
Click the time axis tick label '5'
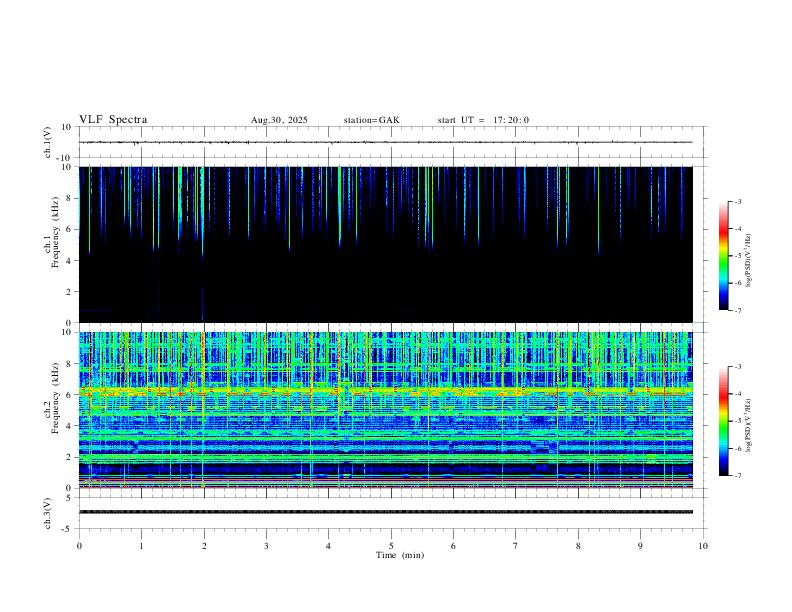tap(391, 546)
